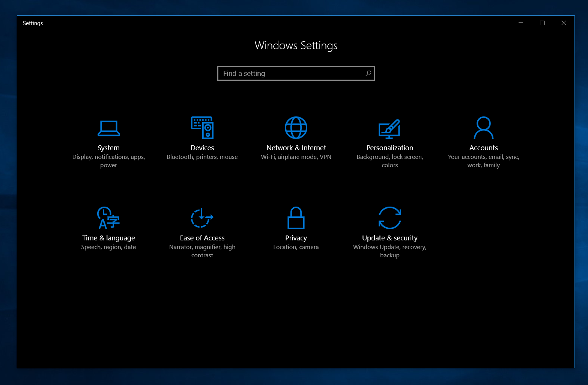The width and height of the screenshot is (588, 385).
Task: Click the text "Wi-Fi, airplane mode, VPN"
Action: (296, 157)
